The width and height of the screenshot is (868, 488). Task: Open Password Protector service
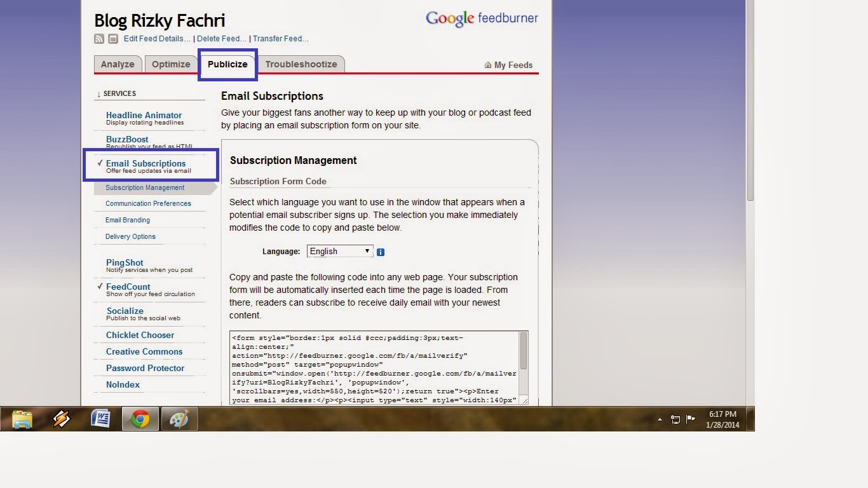pos(145,368)
